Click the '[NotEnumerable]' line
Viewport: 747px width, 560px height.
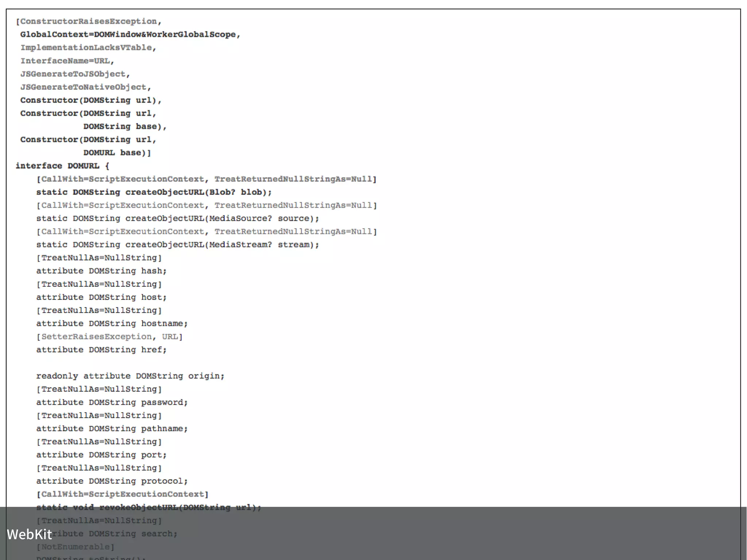tap(76, 547)
